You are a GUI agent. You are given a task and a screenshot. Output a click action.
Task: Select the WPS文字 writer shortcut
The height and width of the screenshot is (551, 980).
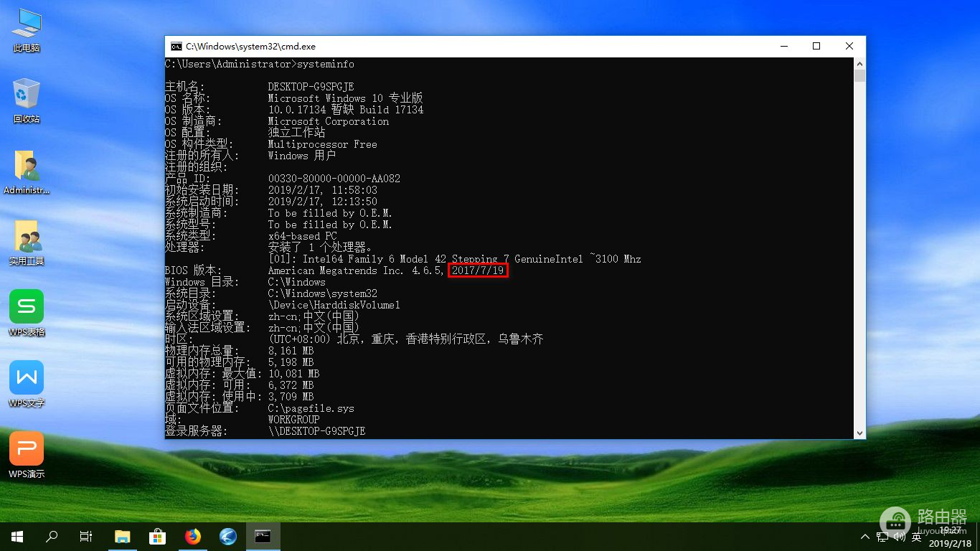click(27, 385)
